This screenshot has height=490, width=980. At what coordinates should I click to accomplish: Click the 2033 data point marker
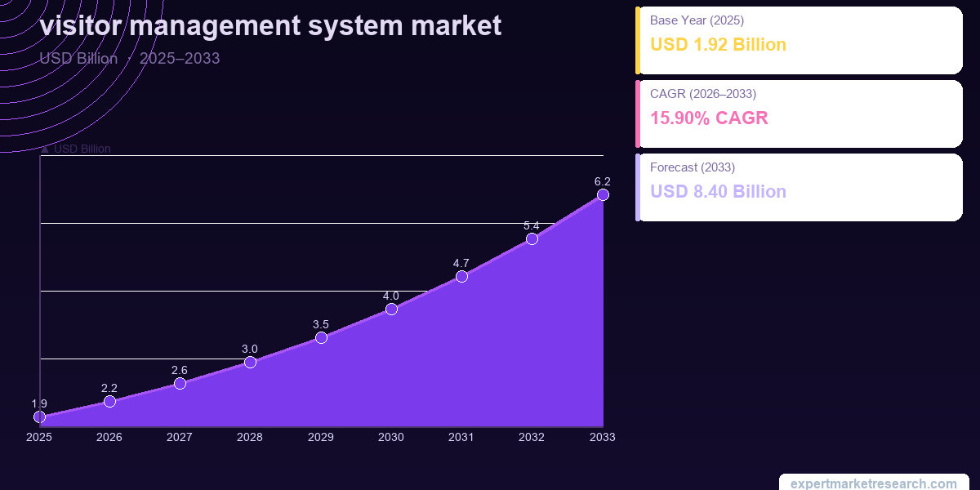coord(603,194)
